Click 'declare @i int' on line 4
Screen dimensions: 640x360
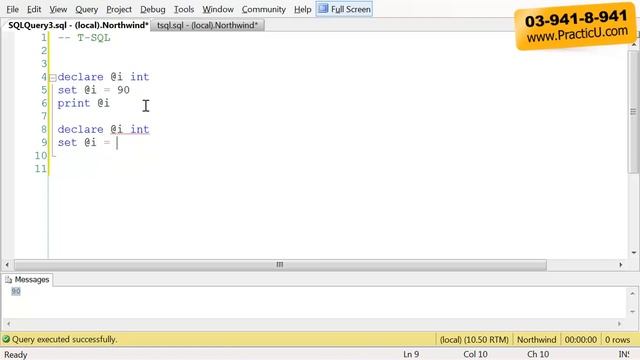tap(104, 77)
